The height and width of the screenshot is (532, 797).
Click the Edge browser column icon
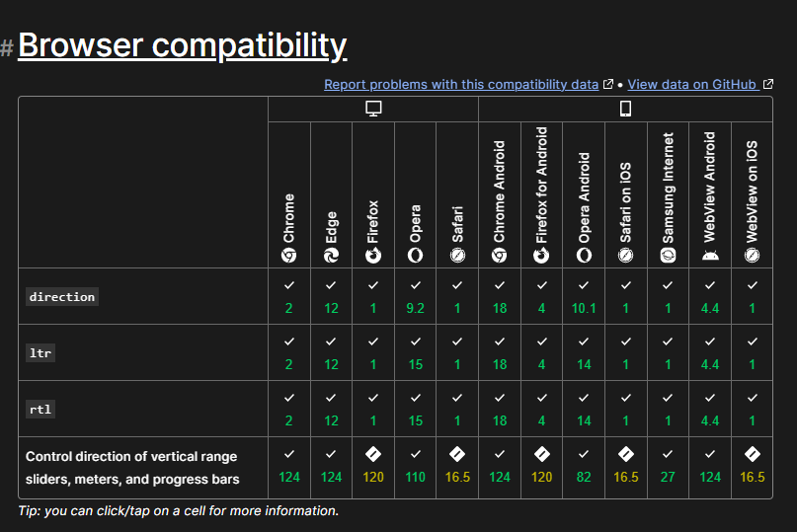click(332, 255)
